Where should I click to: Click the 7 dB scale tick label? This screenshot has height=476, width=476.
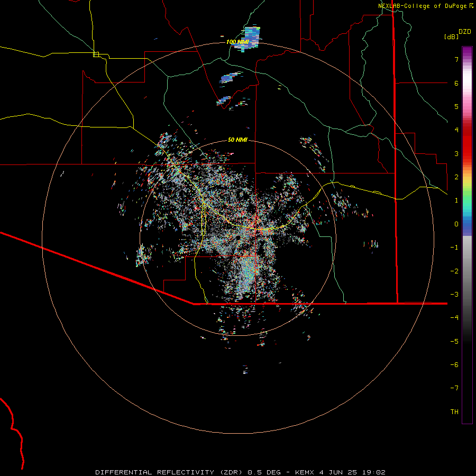[x=456, y=59]
